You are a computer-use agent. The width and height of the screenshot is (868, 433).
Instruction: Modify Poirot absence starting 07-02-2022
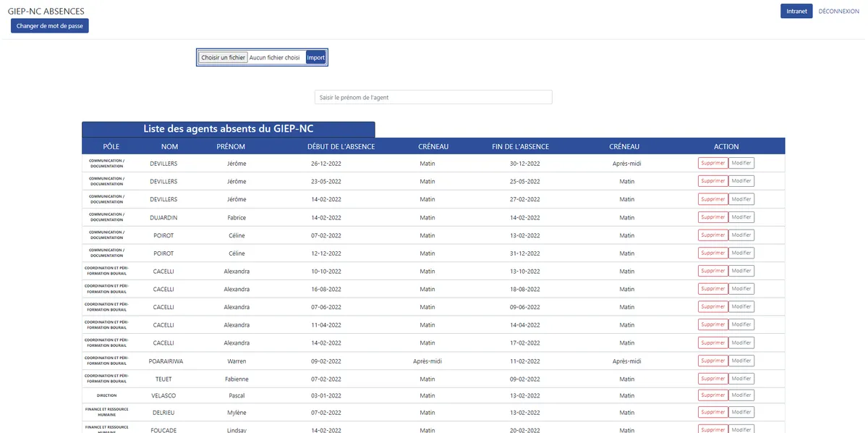[741, 235]
